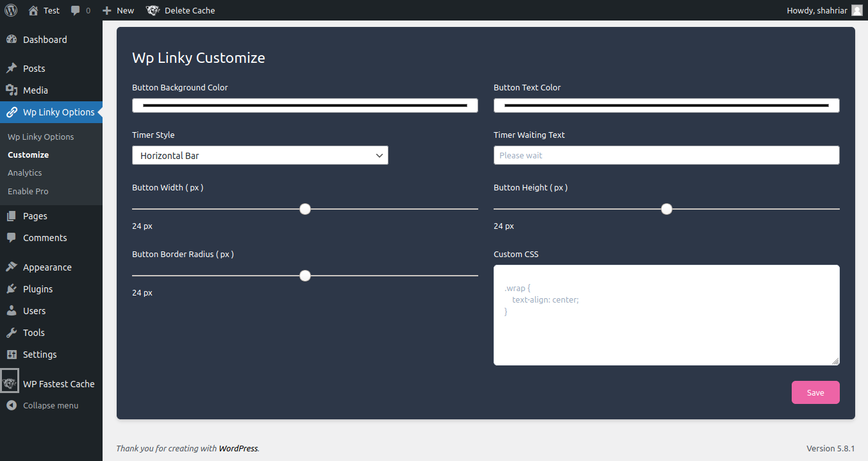
Task: Follow the WordPress link in the footer
Action: pos(238,448)
